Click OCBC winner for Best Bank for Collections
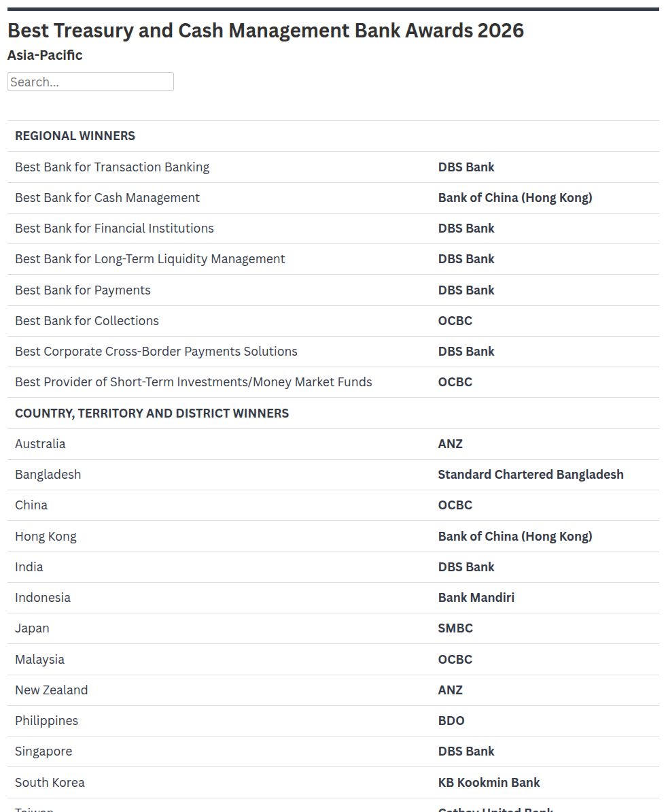Viewport: 666px width, 812px height. coord(455,320)
